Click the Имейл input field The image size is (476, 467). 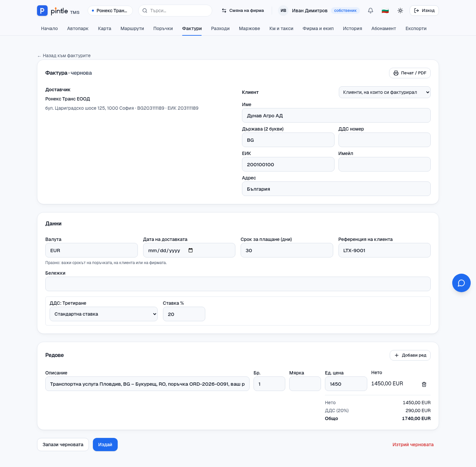[x=384, y=164]
